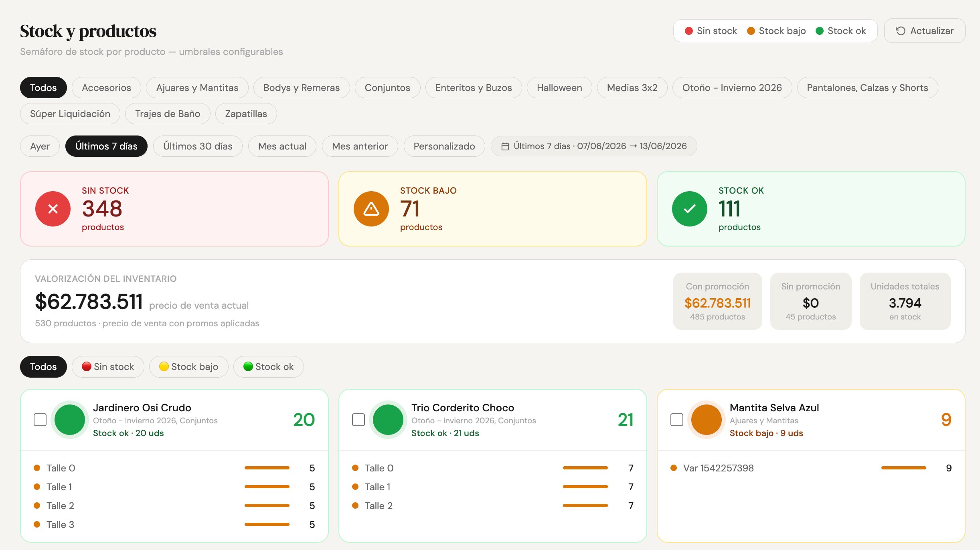The width and height of the screenshot is (980, 550).
Task: Open the Súper Liquidación category
Action: pos(70,114)
